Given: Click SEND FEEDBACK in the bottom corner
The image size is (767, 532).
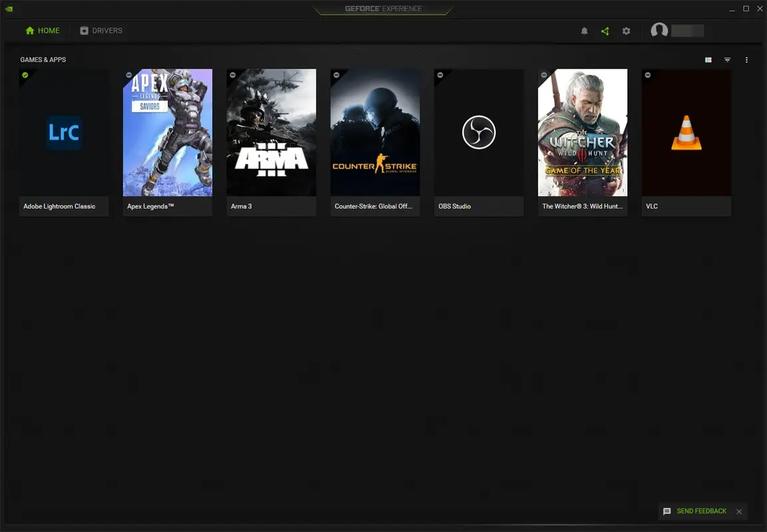Looking at the screenshot, I should [700, 511].
